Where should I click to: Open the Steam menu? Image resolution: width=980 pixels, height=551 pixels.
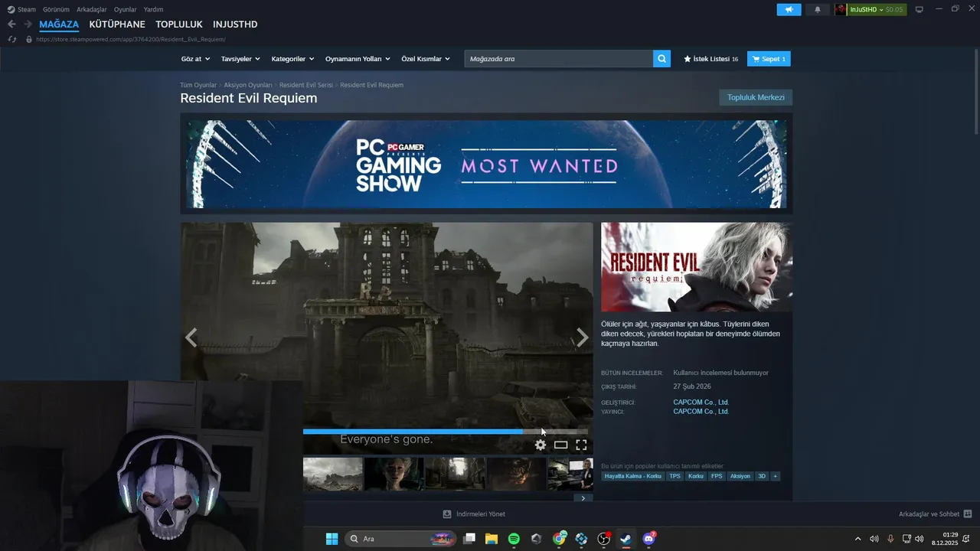click(21, 9)
